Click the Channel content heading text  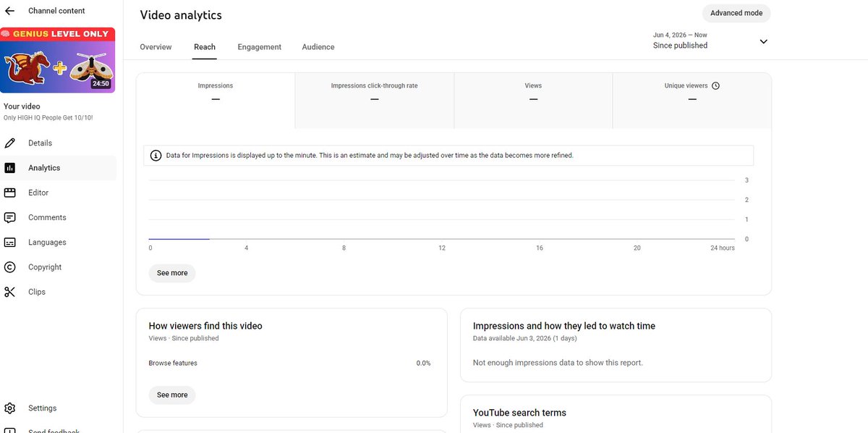(x=56, y=11)
